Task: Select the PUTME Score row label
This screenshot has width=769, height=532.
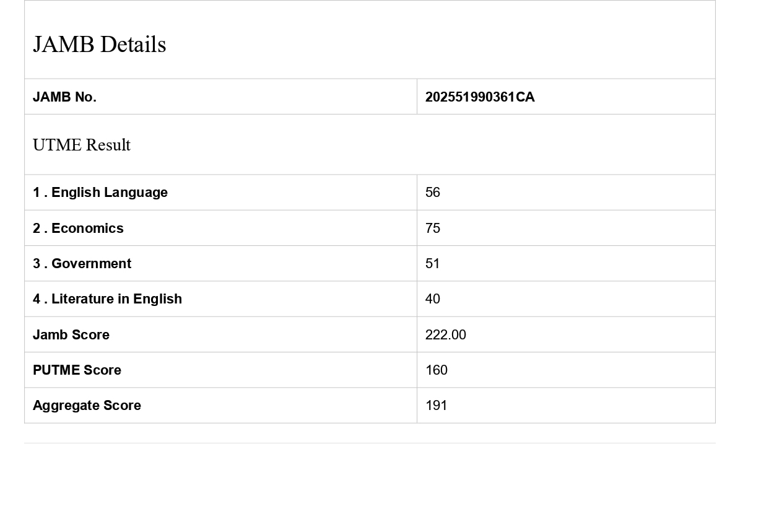Action: [77, 370]
